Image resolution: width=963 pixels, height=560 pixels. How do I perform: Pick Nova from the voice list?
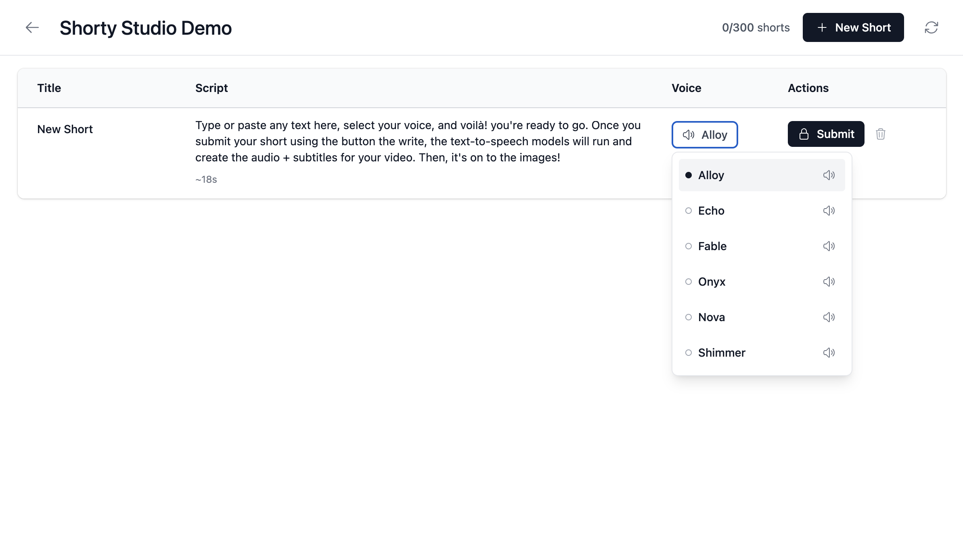click(711, 317)
